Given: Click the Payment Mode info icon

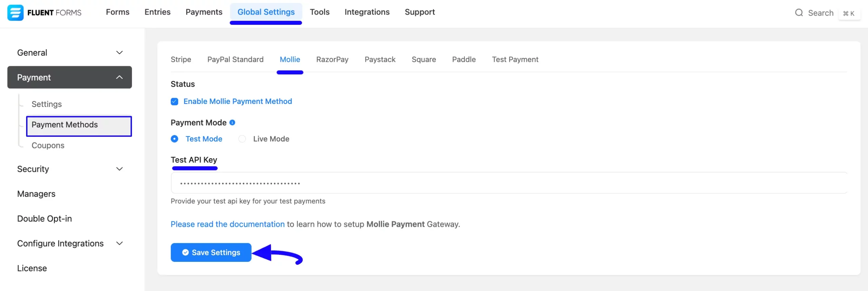Looking at the screenshot, I should pos(232,123).
